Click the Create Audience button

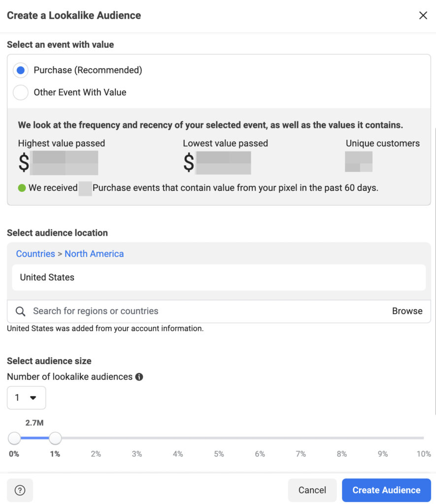[386, 490]
